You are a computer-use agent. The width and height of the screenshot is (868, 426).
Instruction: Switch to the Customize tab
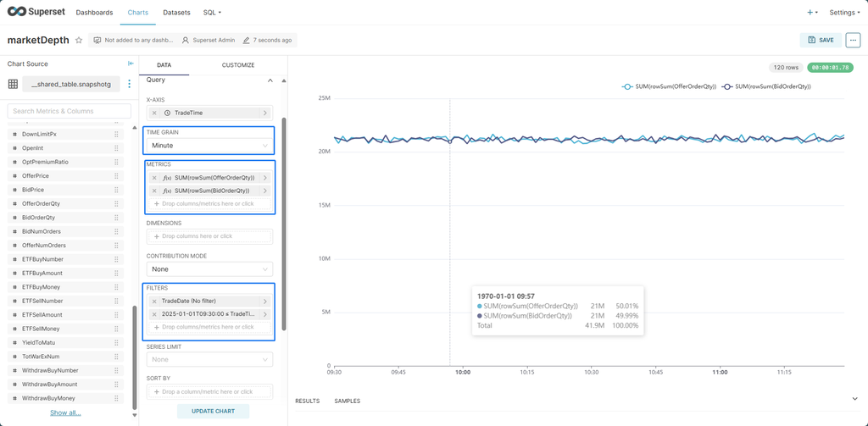click(238, 65)
